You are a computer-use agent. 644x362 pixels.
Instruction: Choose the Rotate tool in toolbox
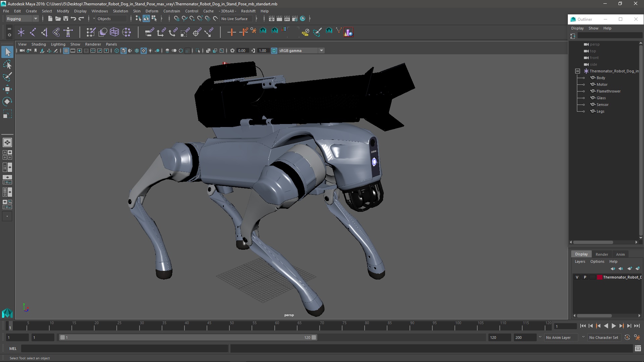click(7, 102)
